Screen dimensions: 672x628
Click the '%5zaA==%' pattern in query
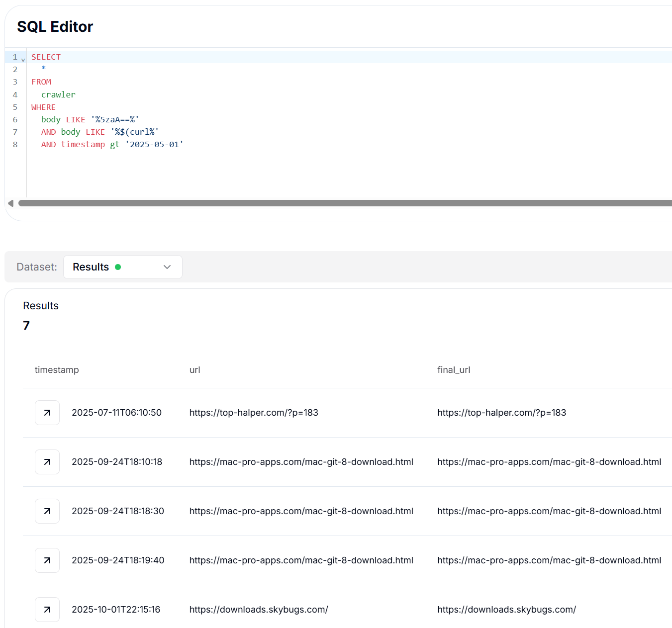point(115,120)
